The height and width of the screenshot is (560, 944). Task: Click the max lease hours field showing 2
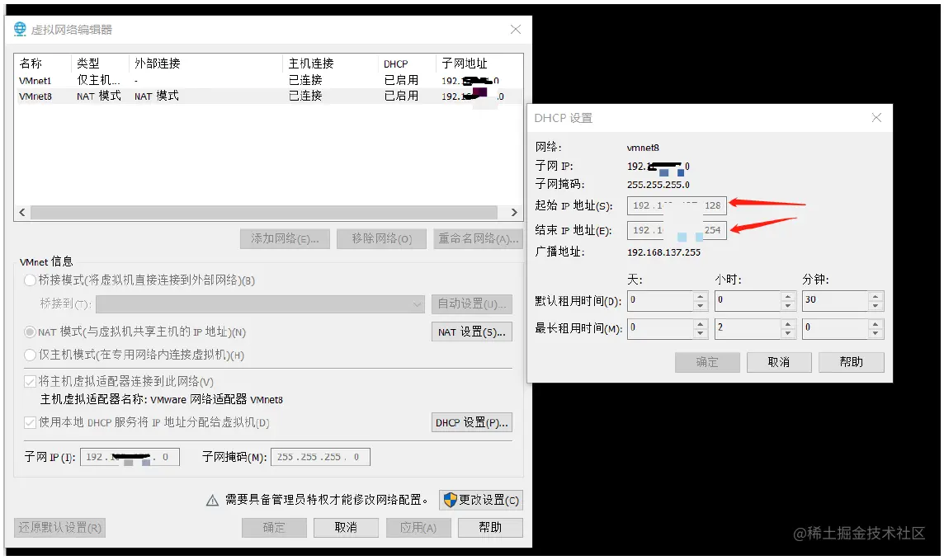click(747, 328)
